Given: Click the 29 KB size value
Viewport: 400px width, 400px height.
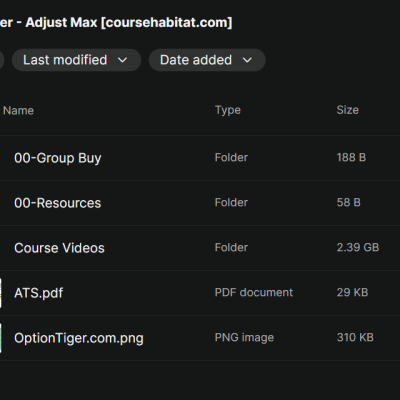Looking at the screenshot, I should click(x=352, y=292).
